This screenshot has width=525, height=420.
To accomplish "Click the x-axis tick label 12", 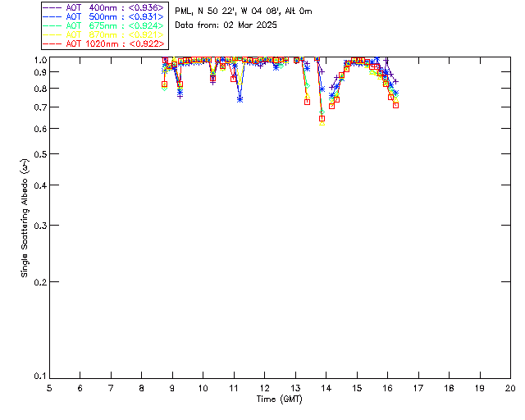I will tap(264, 387).
